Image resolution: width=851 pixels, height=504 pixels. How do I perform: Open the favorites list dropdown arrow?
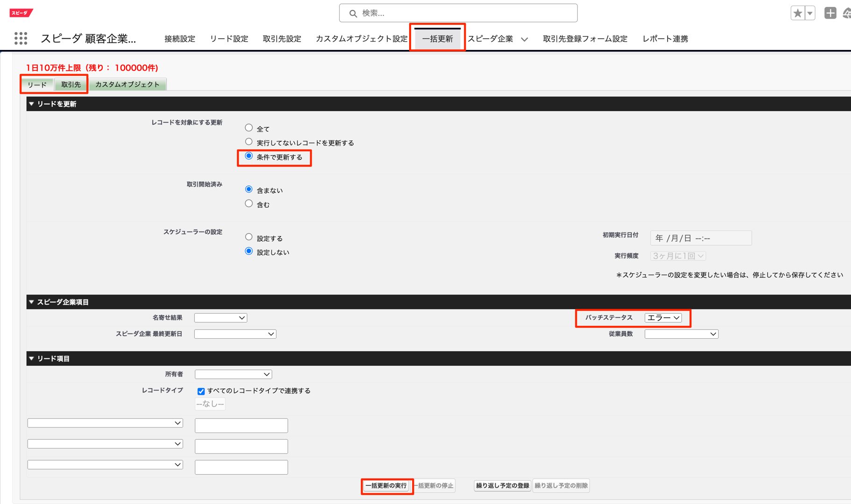click(x=810, y=13)
